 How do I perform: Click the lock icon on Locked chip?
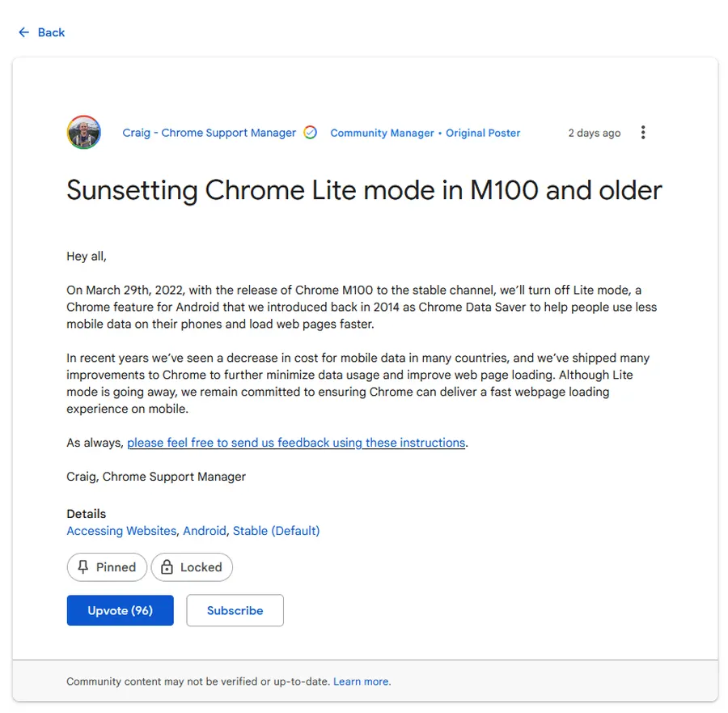pos(167,567)
